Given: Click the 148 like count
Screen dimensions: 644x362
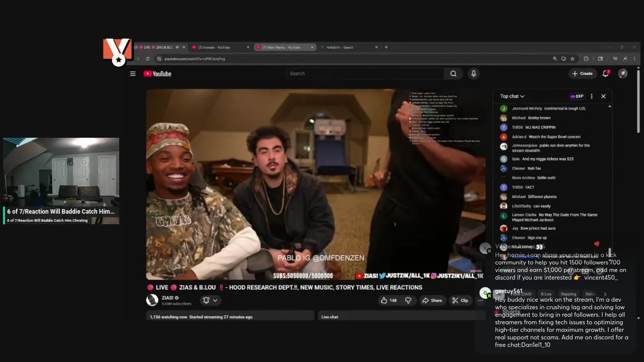Looking at the screenshot, I should click(393, 301).
